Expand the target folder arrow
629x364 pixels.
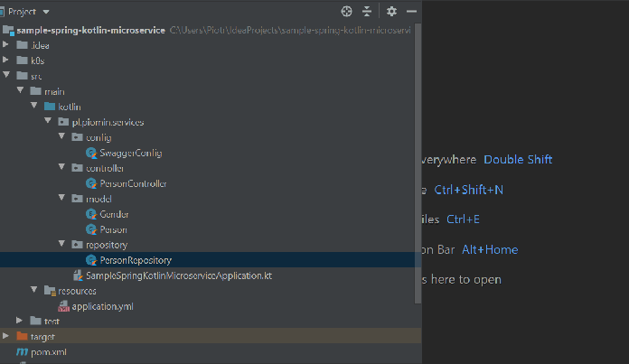(7, 336)
